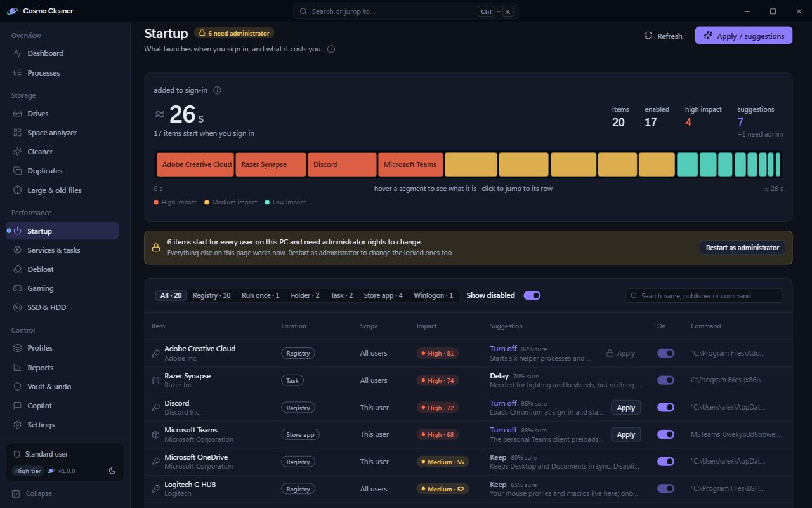This screenshot has width=812, height=508.
Task: Apply suggestion for Discord
Action: [626, 408]
